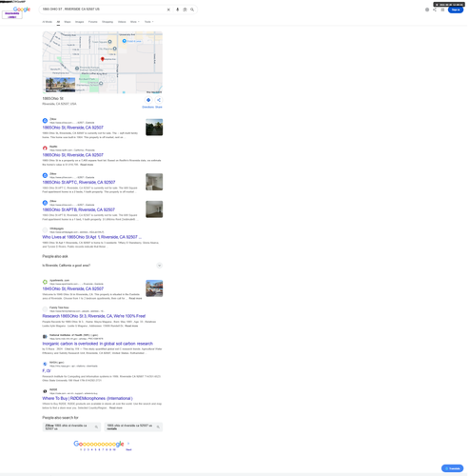Switch to the Maps tab
The height and width of the screenshot is (476, 470).
click(x=68, y=22)
